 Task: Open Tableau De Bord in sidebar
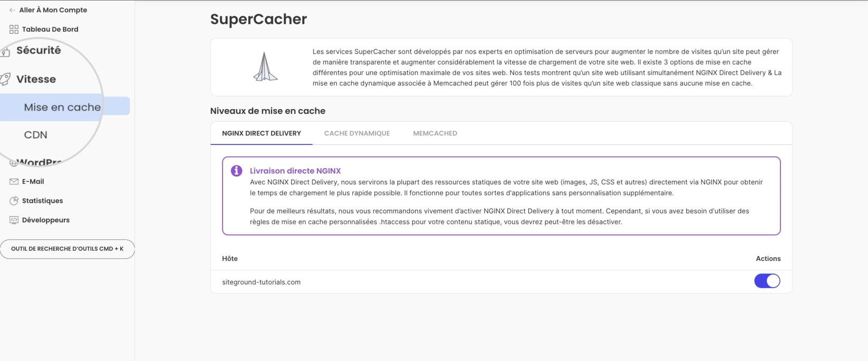click(x=50, y=30)
